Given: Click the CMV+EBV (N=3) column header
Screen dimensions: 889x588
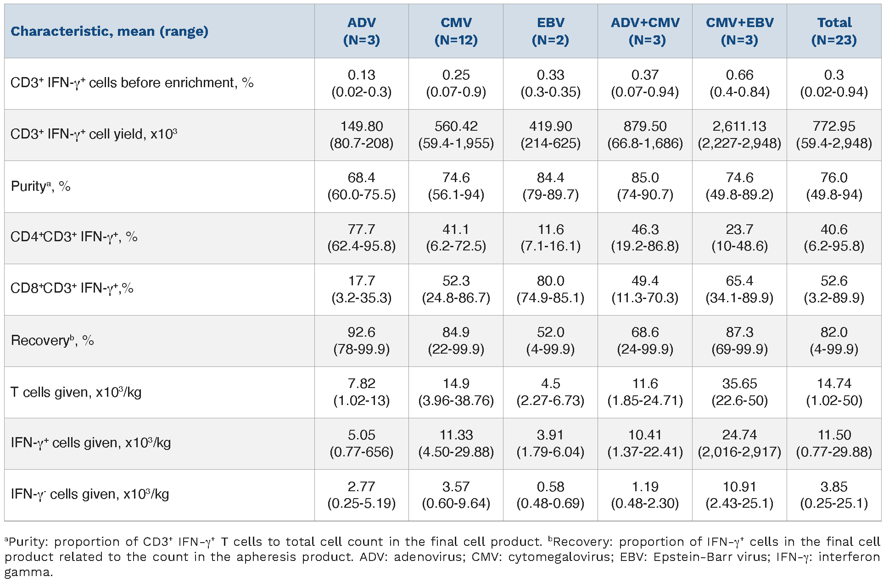Looking at the screenshot, I should 739,31.
